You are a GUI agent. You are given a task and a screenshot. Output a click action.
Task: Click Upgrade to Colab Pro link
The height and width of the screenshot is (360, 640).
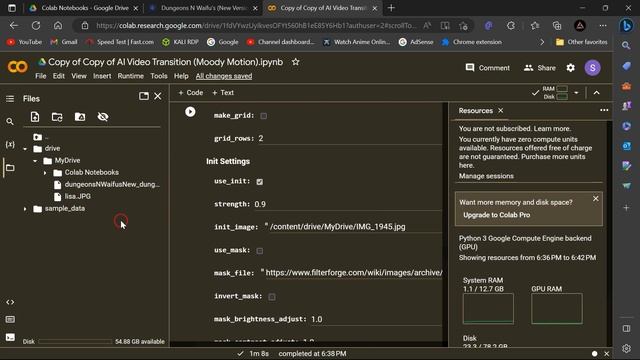click(496, 215)
